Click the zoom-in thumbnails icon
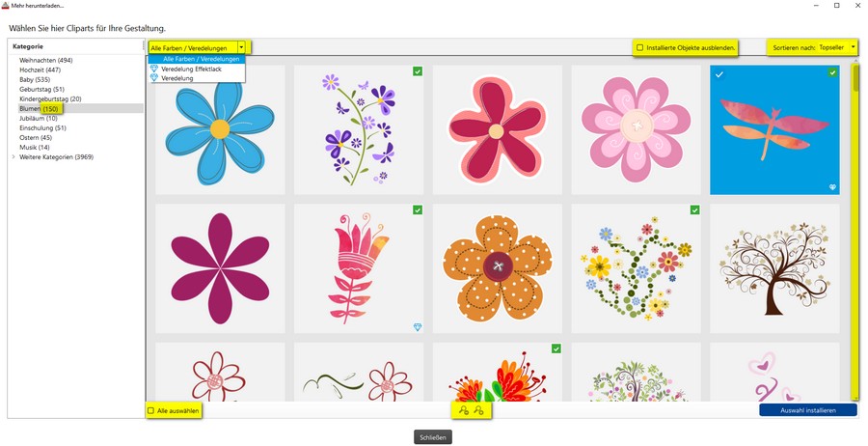The image size is (868, 446). pos(478,410)
